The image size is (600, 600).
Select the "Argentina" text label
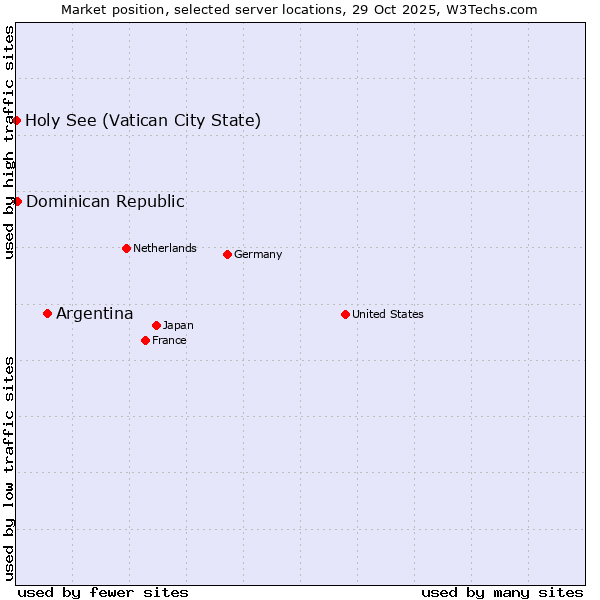(x=94, y=314)
